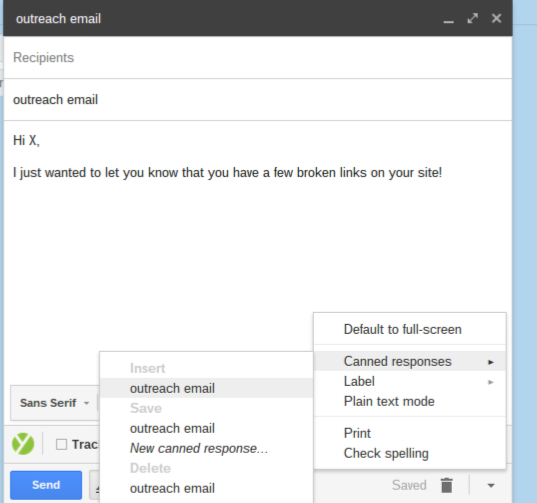The width and height of the screenshot is (537, 503).
Task: Discard draft with the trash icon
Action: [x=447, y=485]
